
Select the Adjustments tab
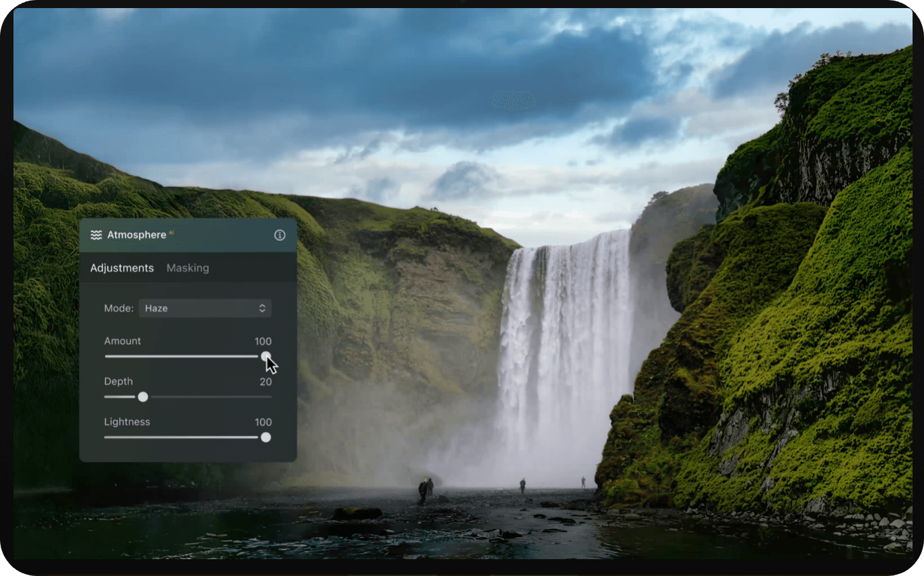122,268
